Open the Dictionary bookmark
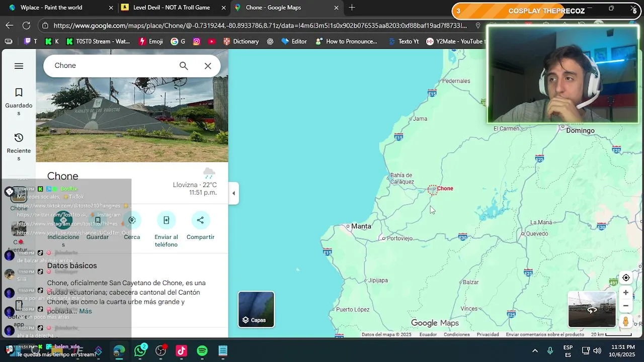Image resolution: width=644 pixels, height=362 pixels. [x=241, y=41]
